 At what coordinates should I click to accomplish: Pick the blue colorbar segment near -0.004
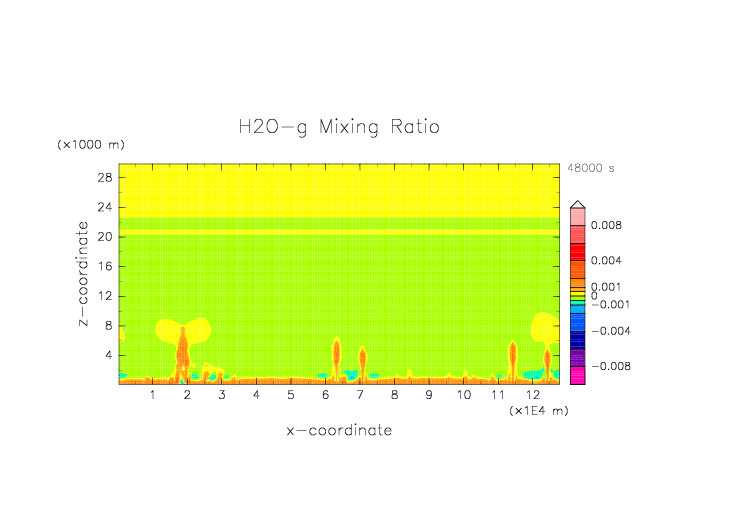pos(577,328)
